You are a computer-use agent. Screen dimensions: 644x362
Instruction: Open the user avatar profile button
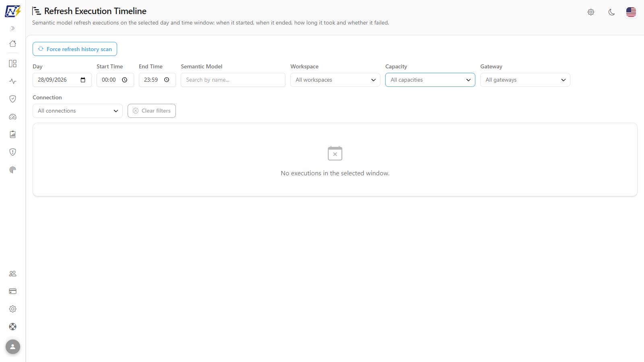pos(13,347)
